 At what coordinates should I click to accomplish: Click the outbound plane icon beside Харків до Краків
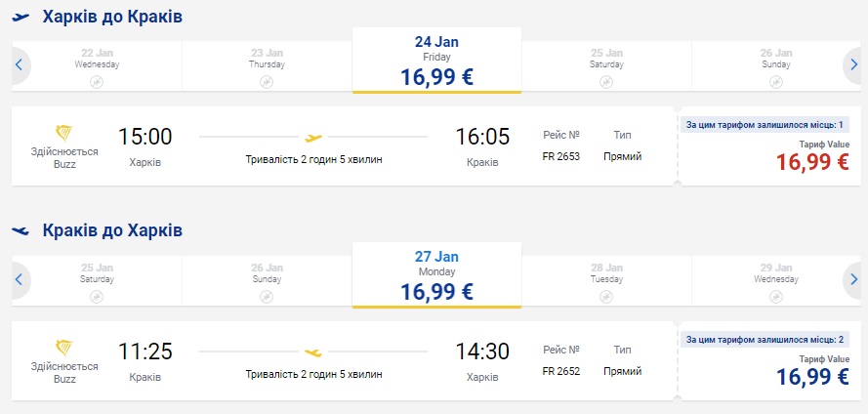point(21,18)
